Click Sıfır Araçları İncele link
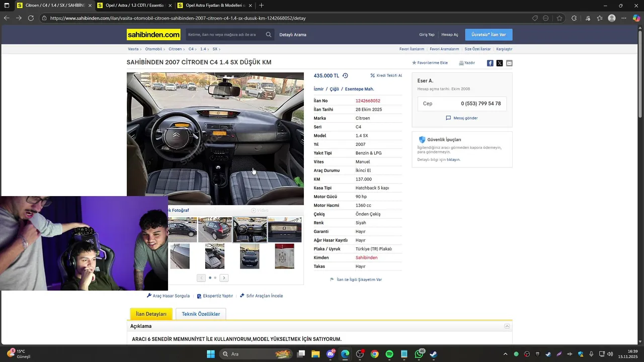The width and height of the screenshot is (644, 362). (261, 296)
